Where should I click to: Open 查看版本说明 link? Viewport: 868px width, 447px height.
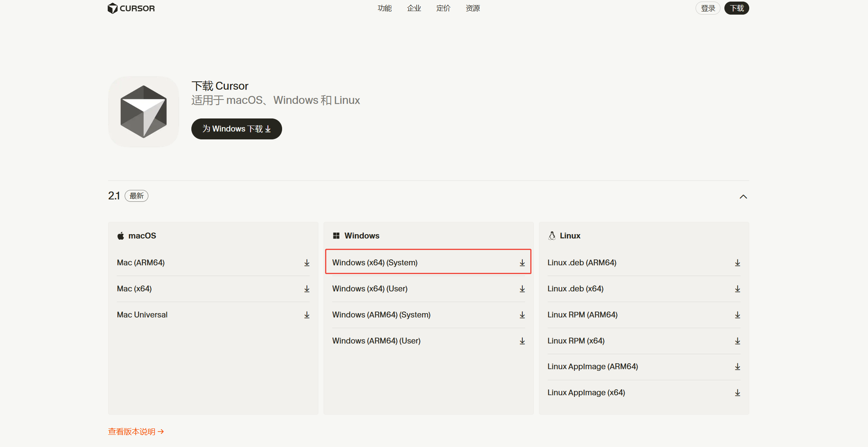point(136,431)
